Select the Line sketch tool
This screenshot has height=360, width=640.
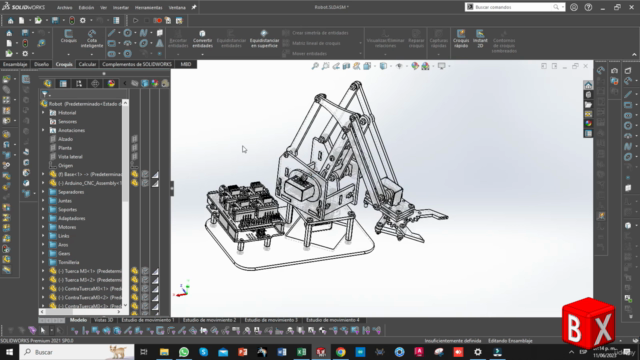point(111,33)
